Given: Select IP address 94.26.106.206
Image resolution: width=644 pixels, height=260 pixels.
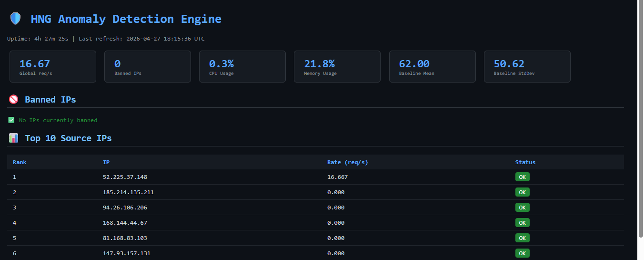Looking at the screenshot, I should (125, 208).
